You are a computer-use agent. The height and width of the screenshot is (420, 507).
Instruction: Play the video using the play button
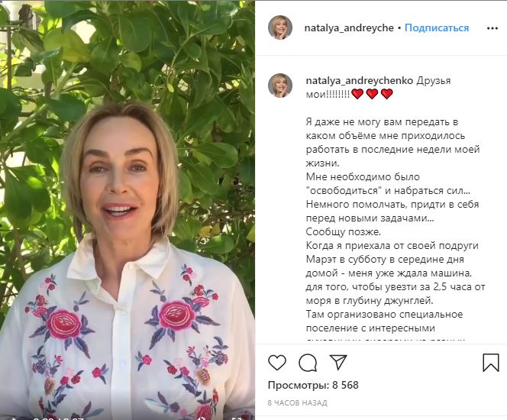(x=15, y=418)
